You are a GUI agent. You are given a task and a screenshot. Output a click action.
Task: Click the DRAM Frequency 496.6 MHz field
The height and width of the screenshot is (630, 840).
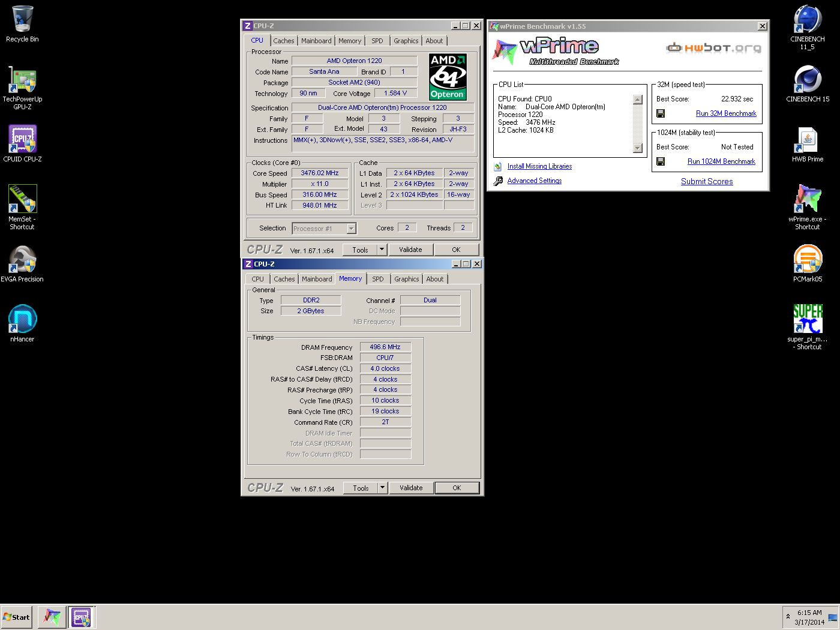tap(385, 347)
